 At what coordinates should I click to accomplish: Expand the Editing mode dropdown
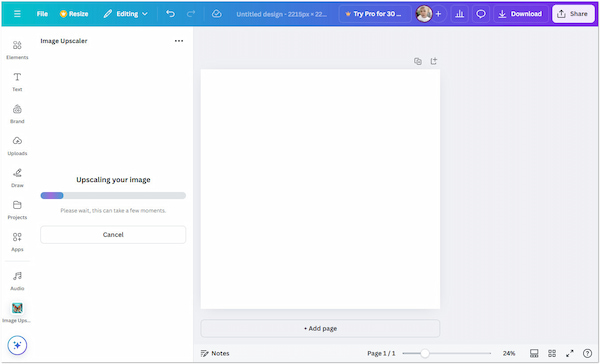126,14
